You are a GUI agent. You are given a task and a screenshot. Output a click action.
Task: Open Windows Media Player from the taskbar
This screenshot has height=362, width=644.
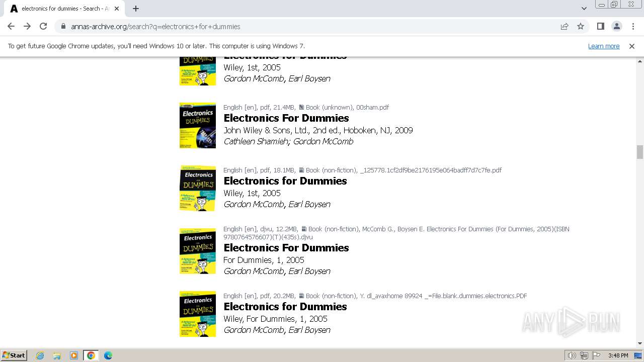74,355
